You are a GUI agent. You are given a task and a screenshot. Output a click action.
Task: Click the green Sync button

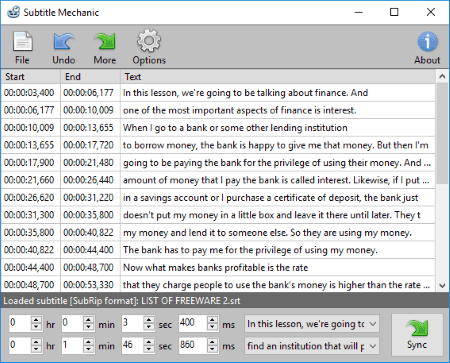[x=417, y=335]
